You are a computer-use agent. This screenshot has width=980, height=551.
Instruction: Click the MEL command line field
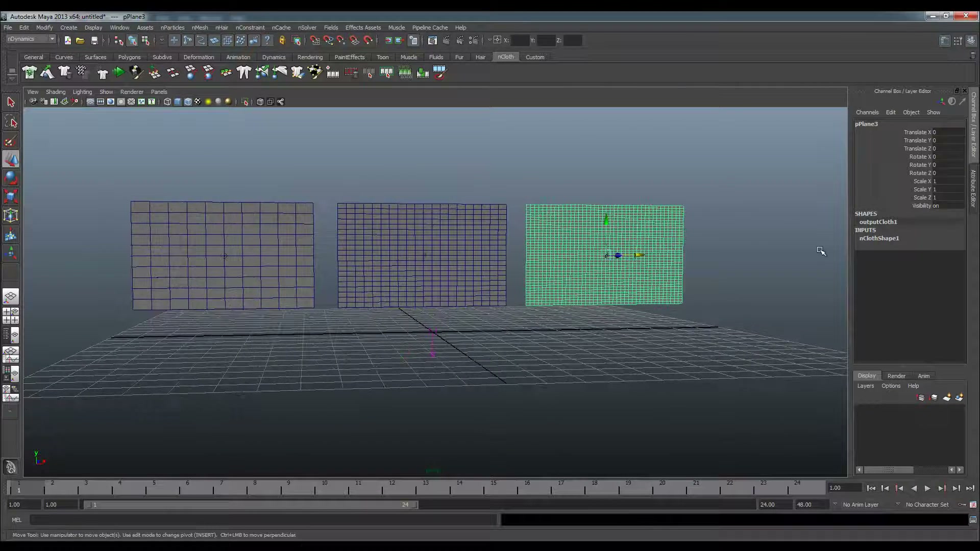tap(263, 520)
